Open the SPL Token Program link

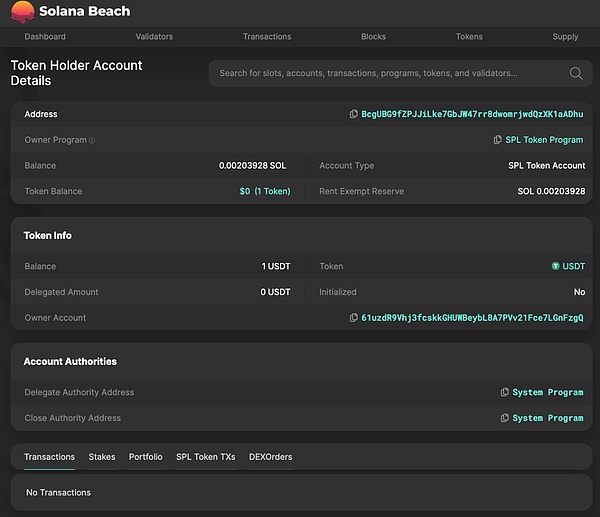pos(544,140)
